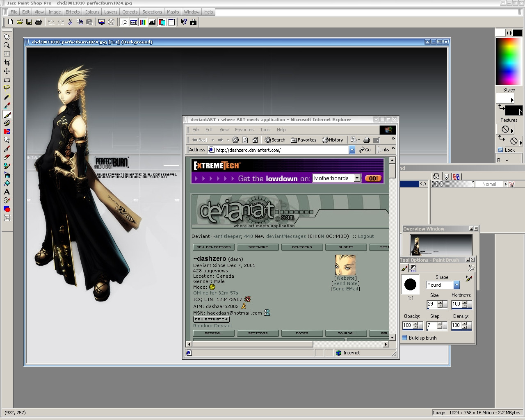The image size is (525, 420).
Task: Cut selection with the scissors icon
Action: tap(70, 22)
